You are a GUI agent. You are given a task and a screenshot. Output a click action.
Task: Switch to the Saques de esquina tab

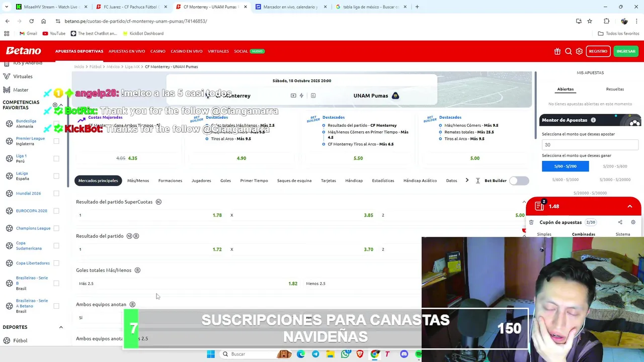click(294, 180)
